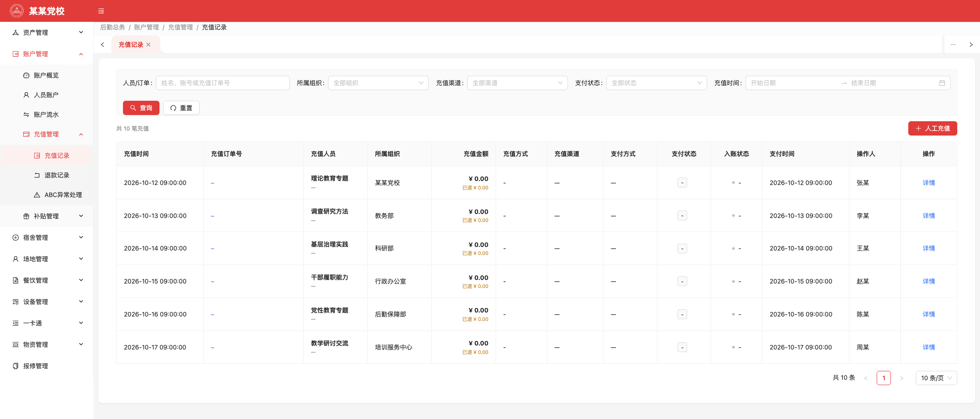Click the asset management icon
The width and height of the screenshot is (980, 419).
[16, 33]
